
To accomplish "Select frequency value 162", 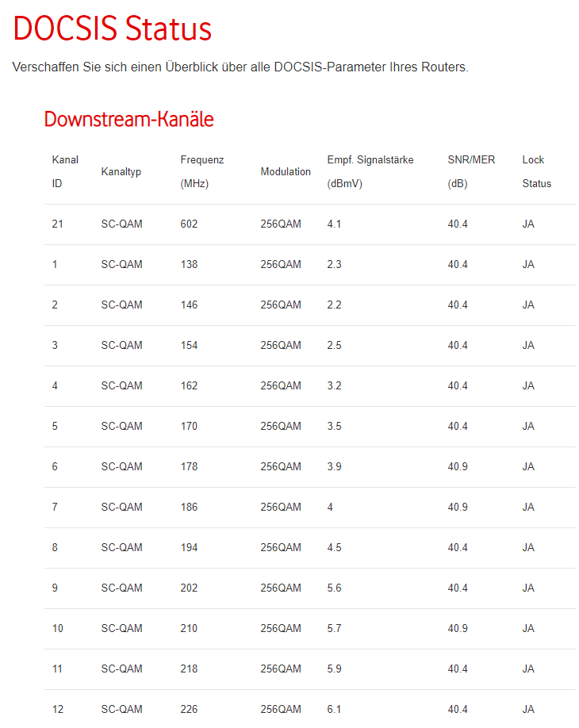I will pos(189,385).
